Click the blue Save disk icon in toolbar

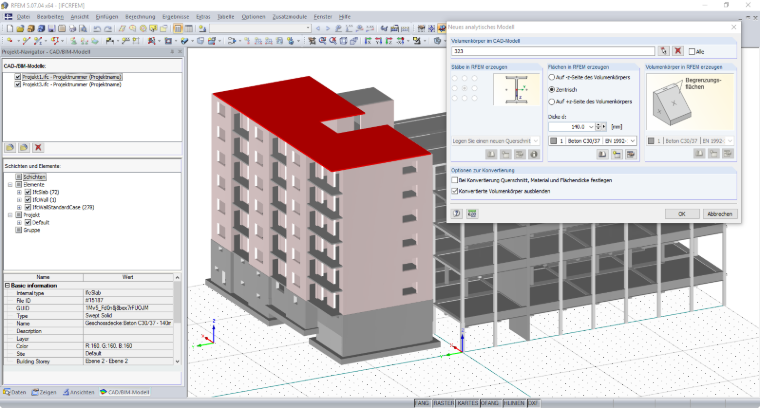pos(51,29)
